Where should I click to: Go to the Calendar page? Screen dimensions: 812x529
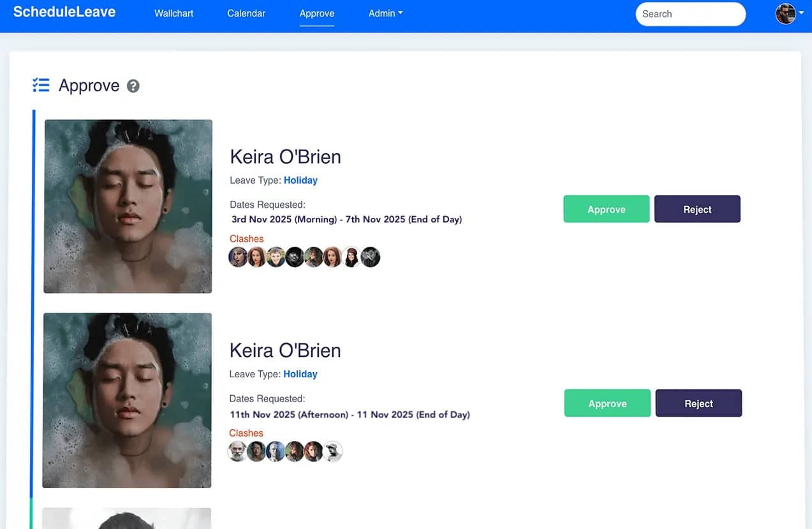coord(246,13)
